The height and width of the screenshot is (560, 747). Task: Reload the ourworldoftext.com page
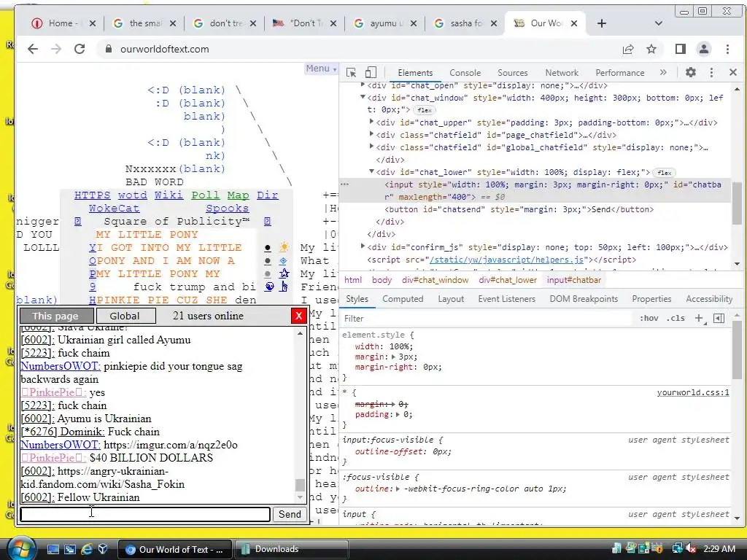click(x=80, y=49)
